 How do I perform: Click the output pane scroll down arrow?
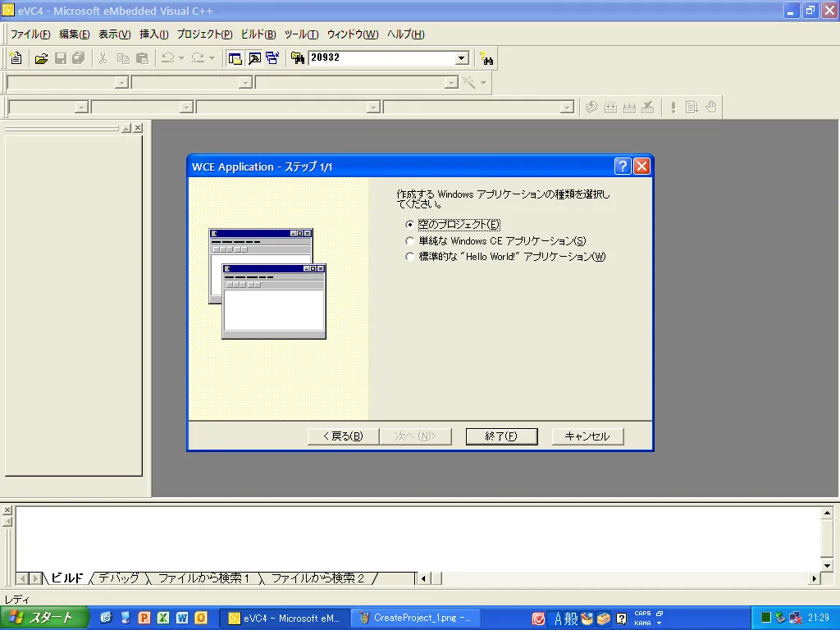point(827,566)
